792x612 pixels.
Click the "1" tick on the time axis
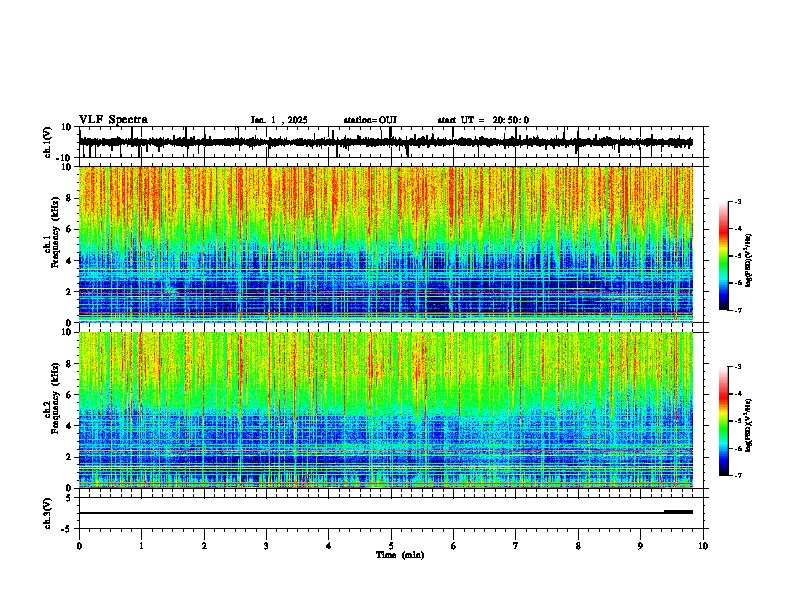[141, 546]
